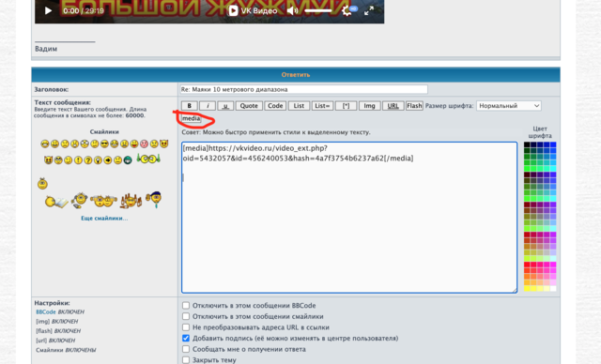Viewport: 601px width, 364px height.
Task: Insert the smiley reading a book
Action: coord(56,202)
